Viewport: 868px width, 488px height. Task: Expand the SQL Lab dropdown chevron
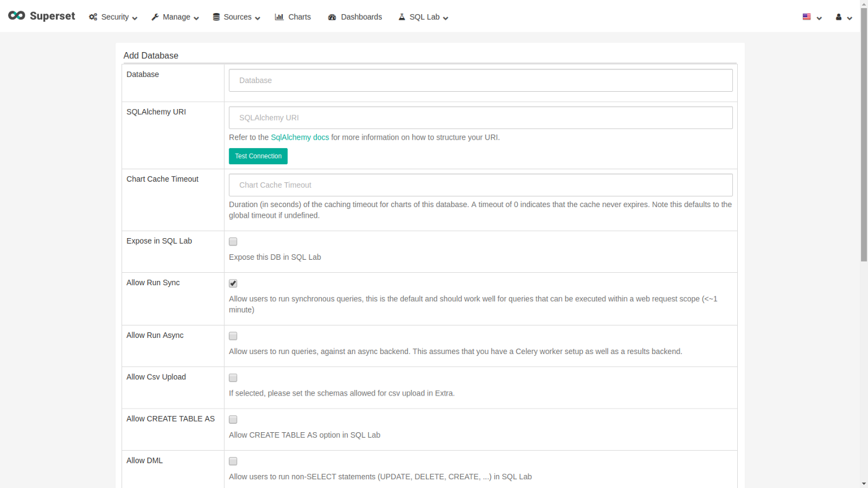point(445,18)
